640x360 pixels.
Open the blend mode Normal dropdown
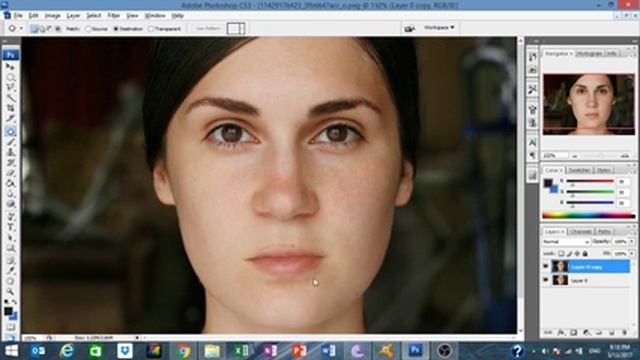pyautogui.click(x=566, y=242)
